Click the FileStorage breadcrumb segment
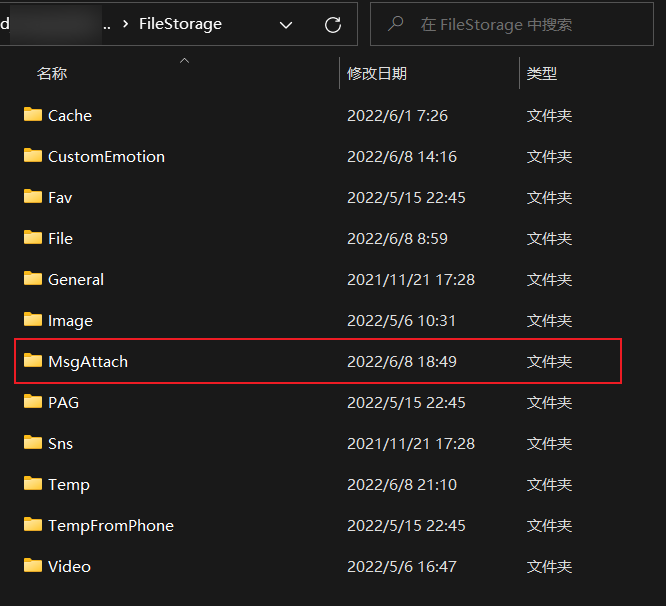666x606 pixels. [x=180, y=24]
